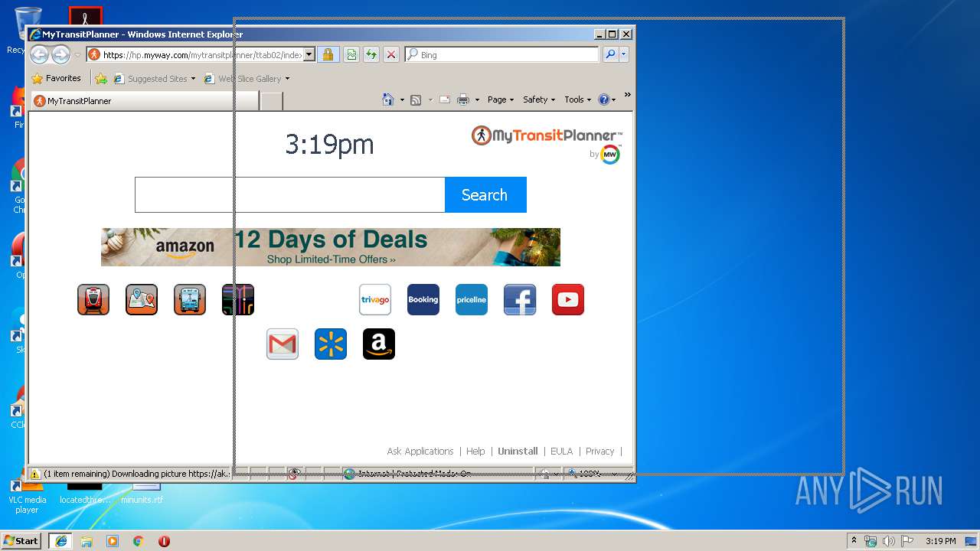Open the Gmail shortcut
The width and height of the screenshot is (980, 551).
tap(283, 344)
